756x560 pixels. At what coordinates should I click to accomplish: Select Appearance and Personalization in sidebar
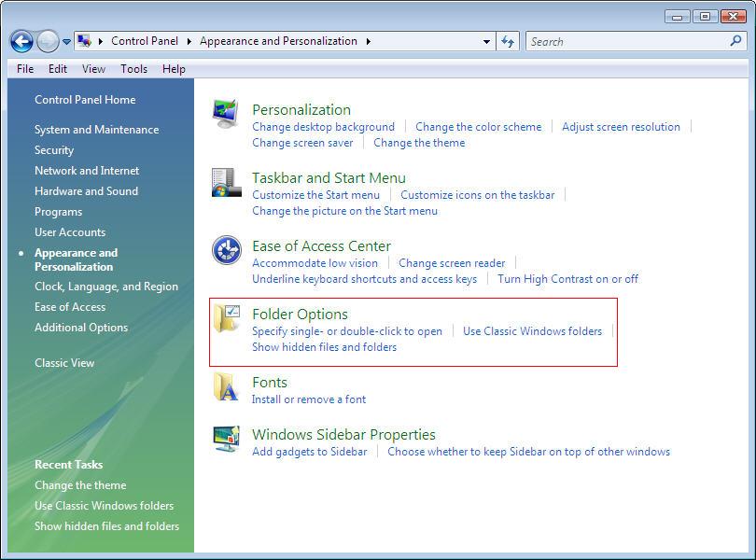(x=77, y=260)
